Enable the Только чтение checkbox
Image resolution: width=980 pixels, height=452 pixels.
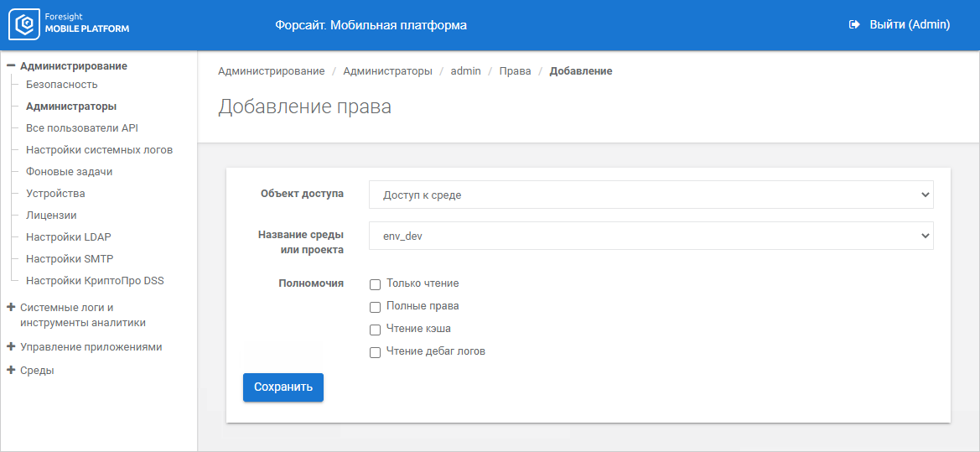point(376,284)
